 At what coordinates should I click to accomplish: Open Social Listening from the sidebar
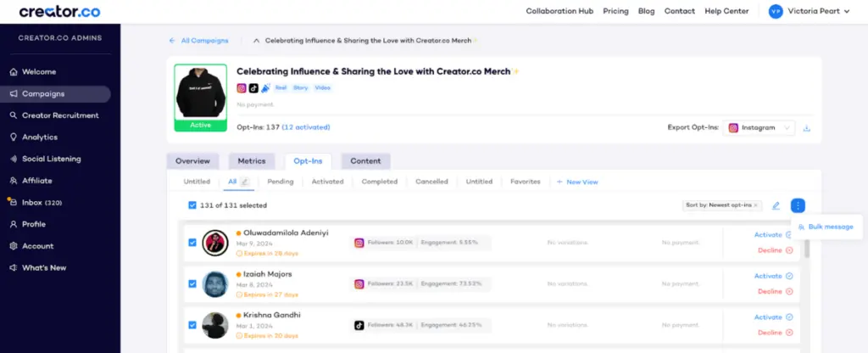tap(52, 159)
